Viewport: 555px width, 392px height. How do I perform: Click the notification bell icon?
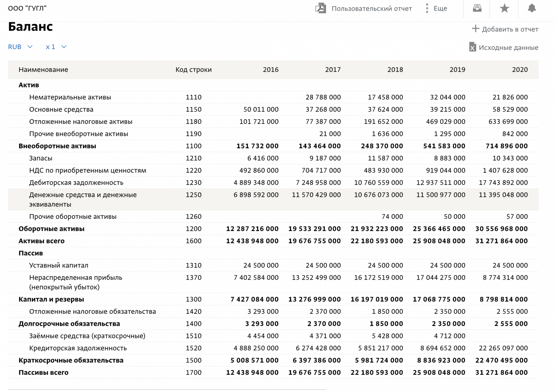[x=531, y=8]
